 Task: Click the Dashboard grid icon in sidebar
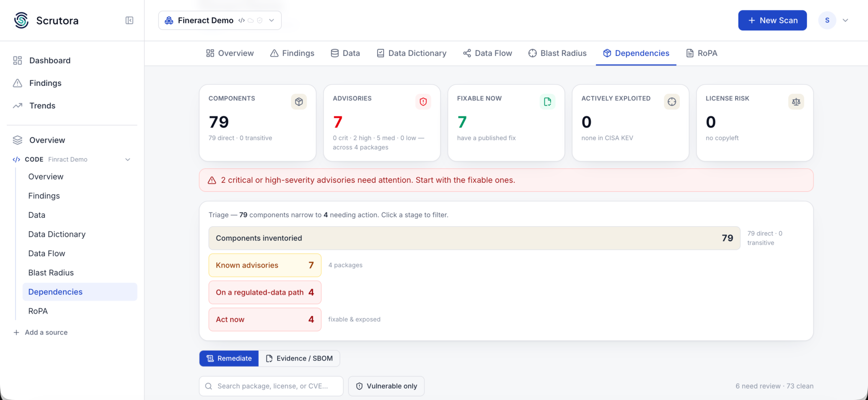click(x=17, y=60)
